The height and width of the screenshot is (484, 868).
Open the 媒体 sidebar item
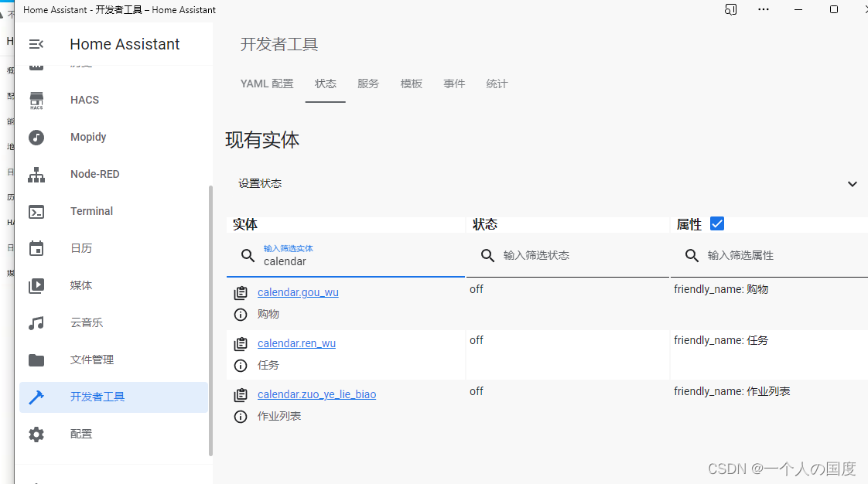(x=81, y=285)
